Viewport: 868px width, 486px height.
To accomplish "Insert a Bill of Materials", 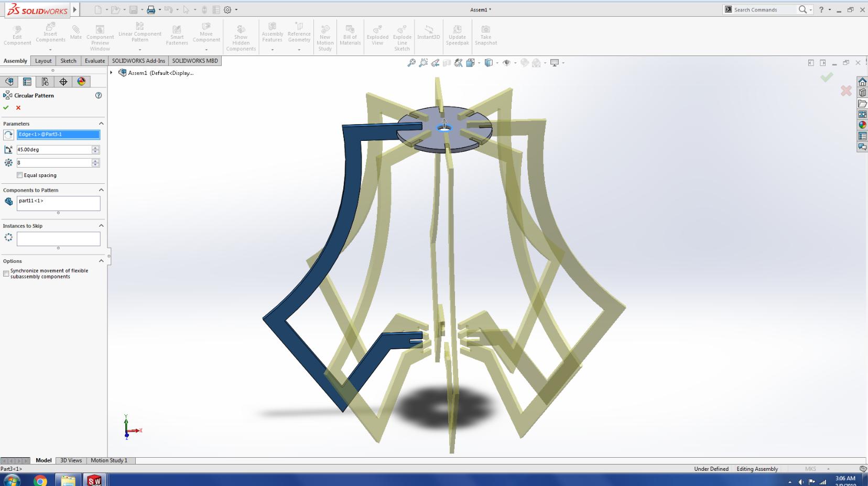I will tap(350, 35).
